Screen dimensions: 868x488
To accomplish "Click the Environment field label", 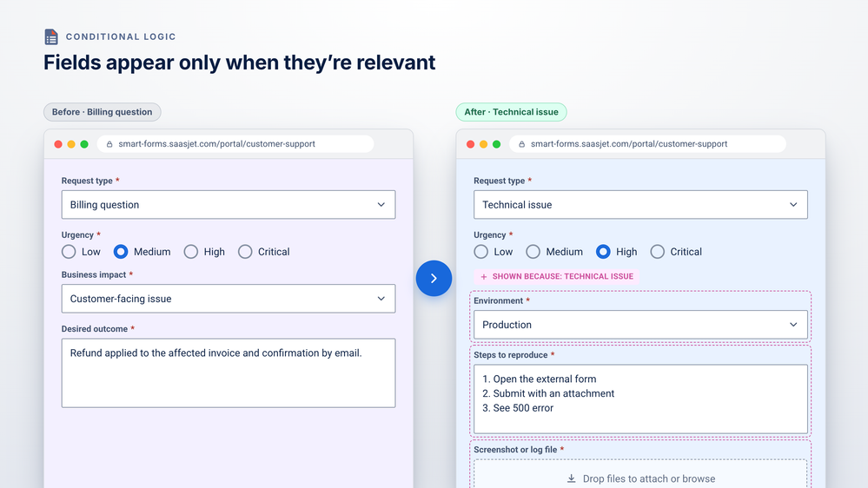I will pos(498,301).
